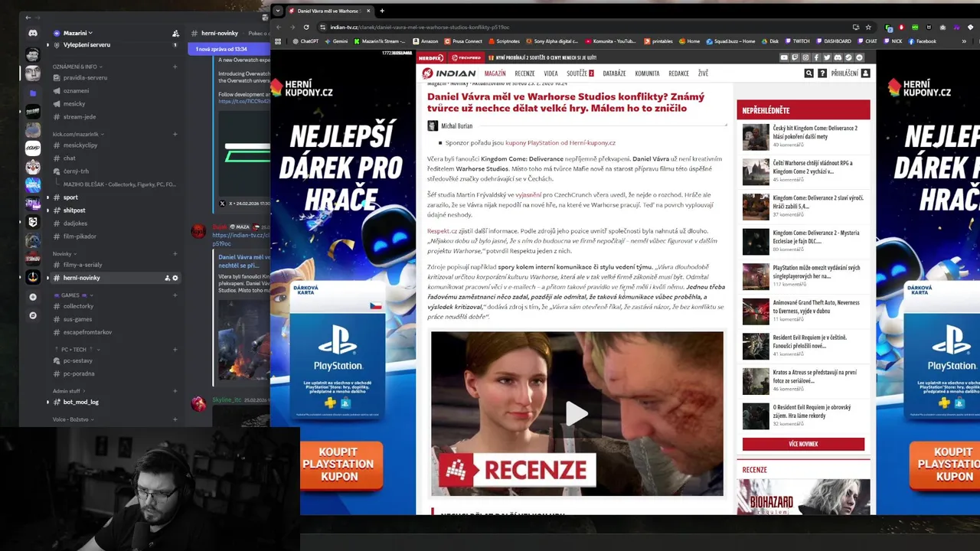Image resolution: width=980 pixels, height=551 pixels.
Task: Click the Facebook social icon in site header
Action: tap(816, 57)
